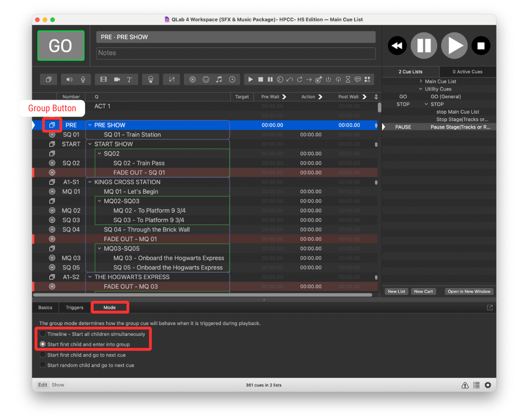The image size is (528, 420).
Task: Select the Timeline group mode radio button
Action: 43,334
